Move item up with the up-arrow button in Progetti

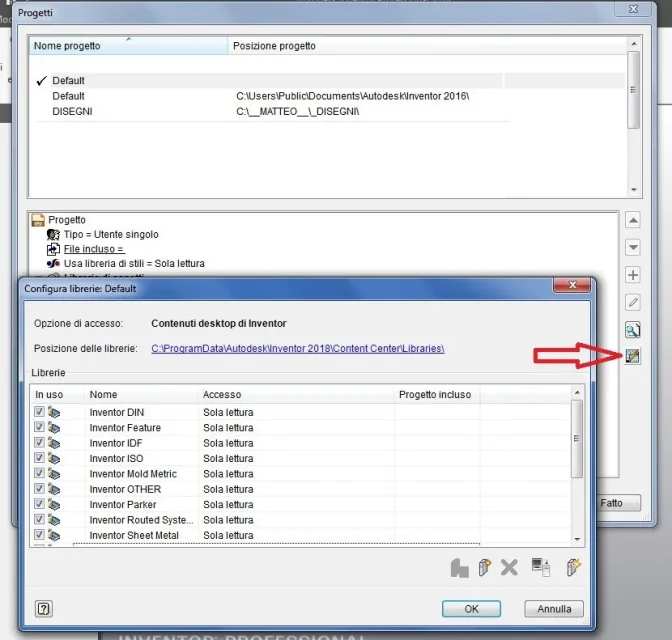click(x=633, y=220)
